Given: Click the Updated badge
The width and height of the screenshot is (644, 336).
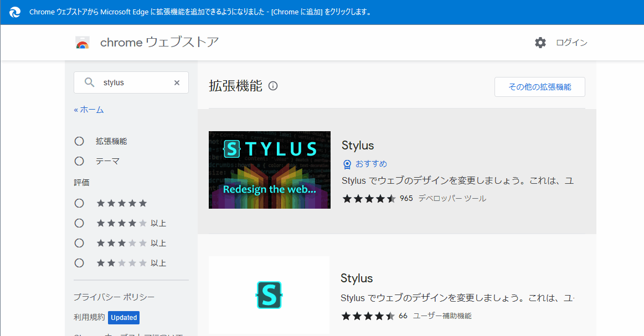Looking at the screenshot, I should 123,318.
